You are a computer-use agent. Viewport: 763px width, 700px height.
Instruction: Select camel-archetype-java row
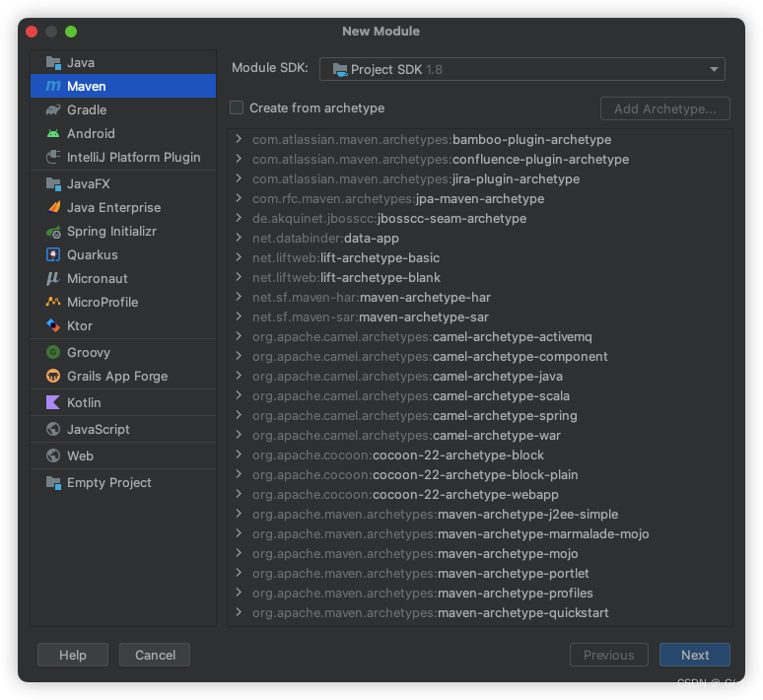(x=480, y=376)
